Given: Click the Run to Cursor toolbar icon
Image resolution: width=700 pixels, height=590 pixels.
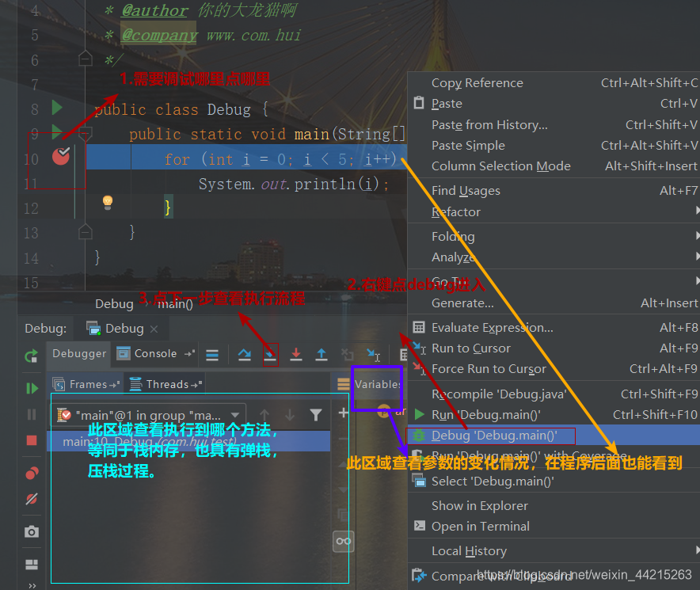Looking at the screenshot, I should click(373, 355).
